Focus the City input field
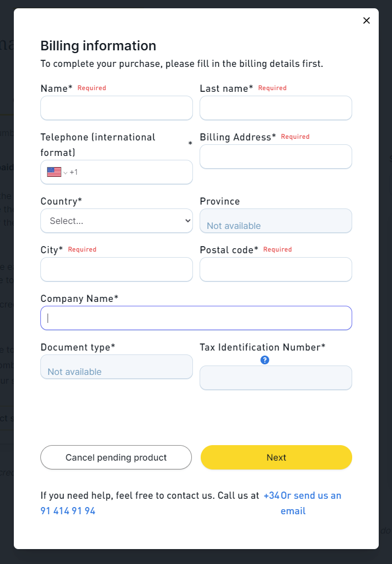392x564 pixels. [117, 269]
